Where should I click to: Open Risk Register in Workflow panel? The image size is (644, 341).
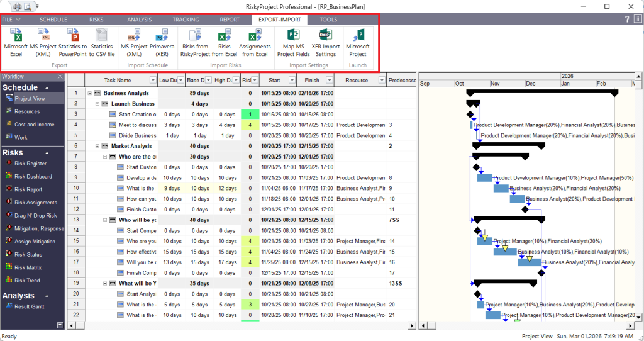30,164
